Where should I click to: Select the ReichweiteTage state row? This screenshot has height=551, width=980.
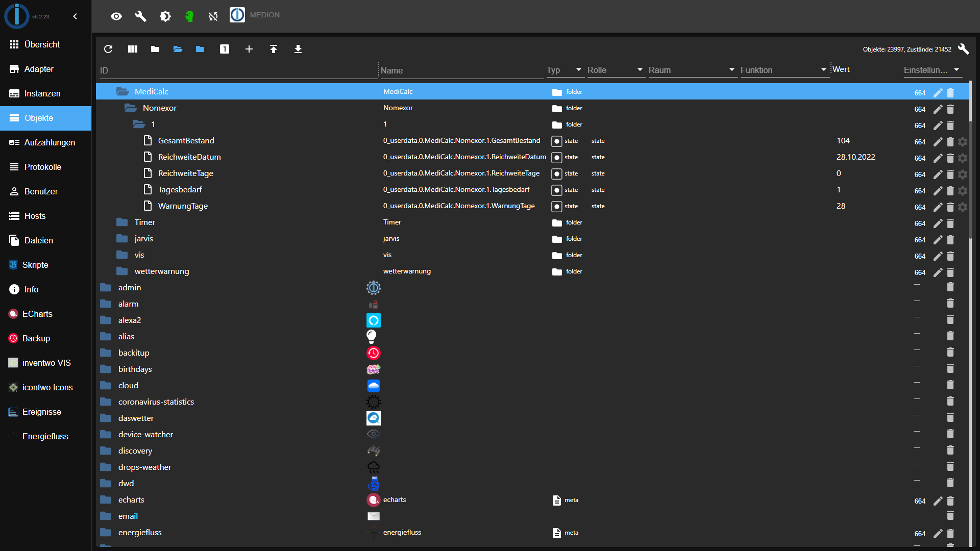[x=532, y=173]
